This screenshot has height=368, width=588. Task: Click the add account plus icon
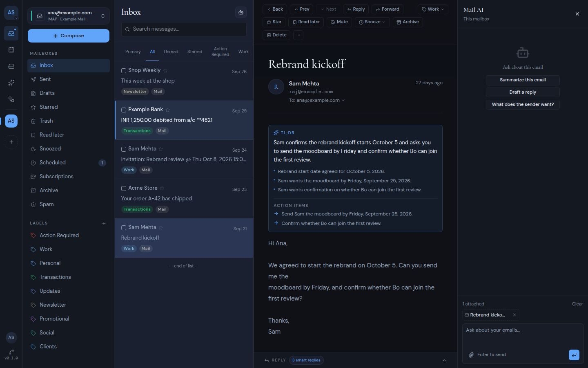point(11,142)
